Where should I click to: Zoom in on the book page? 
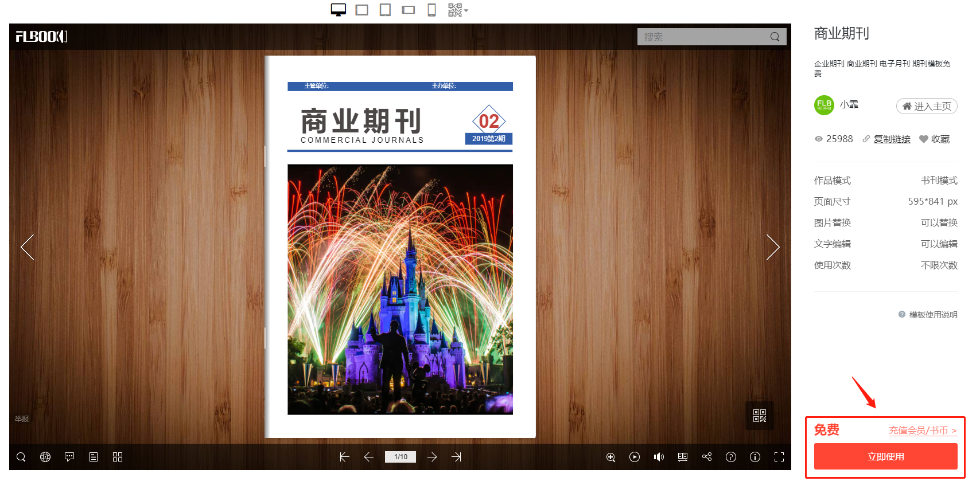(x=610, y=457)
